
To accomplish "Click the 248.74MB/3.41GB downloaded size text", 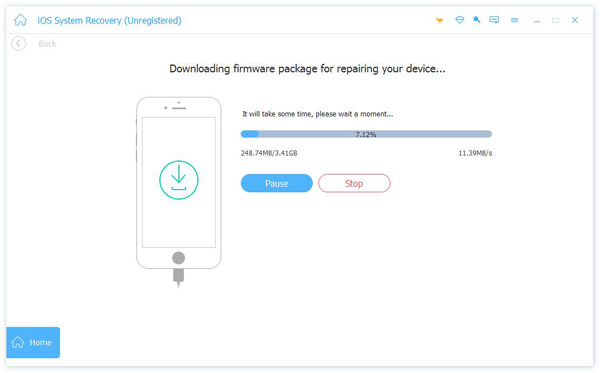I will pos(269,153).
